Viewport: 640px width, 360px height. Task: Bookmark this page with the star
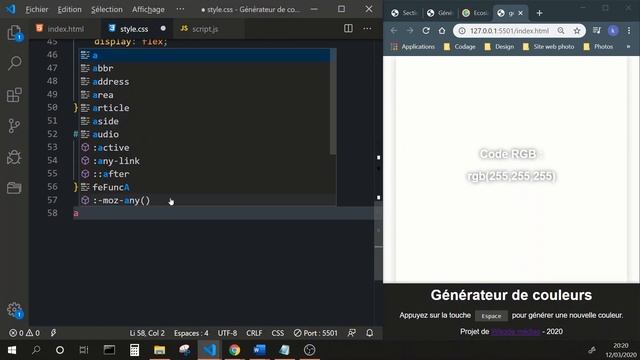tap(577, 31)
